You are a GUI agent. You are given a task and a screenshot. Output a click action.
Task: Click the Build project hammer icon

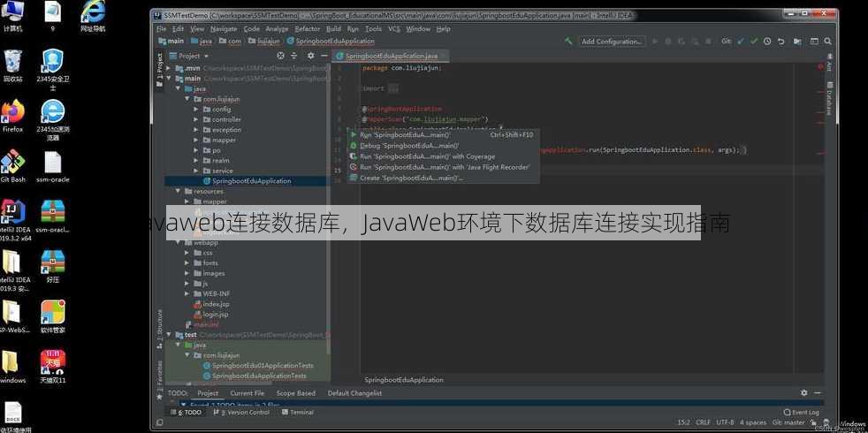pos(568,41)
